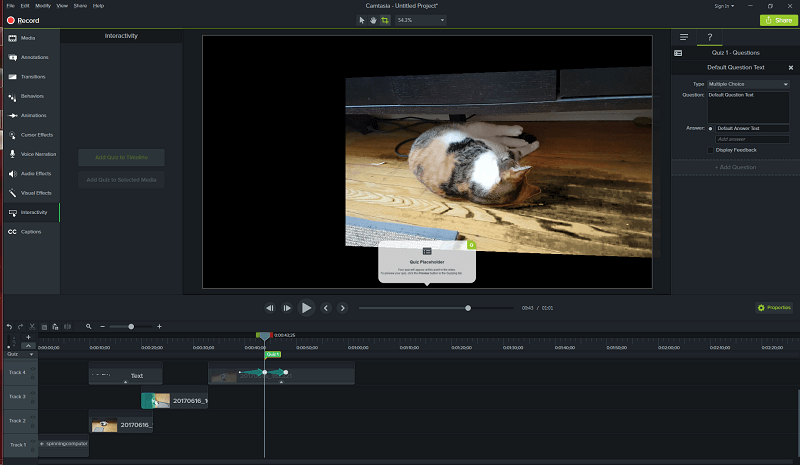Viewport: 800px width, 465px height.
Task: Select the arrow Edit mode tool
Action: 362,20
